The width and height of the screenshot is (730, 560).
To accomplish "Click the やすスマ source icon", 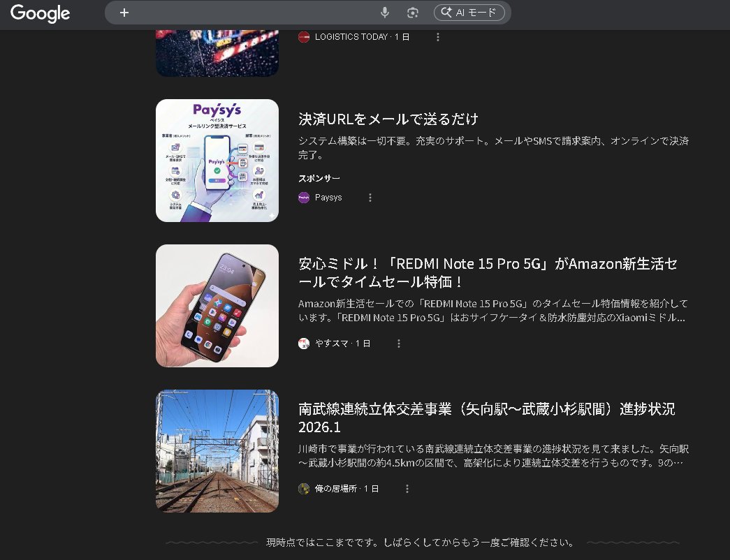I will pyautogui.click(x=304, y=344).
